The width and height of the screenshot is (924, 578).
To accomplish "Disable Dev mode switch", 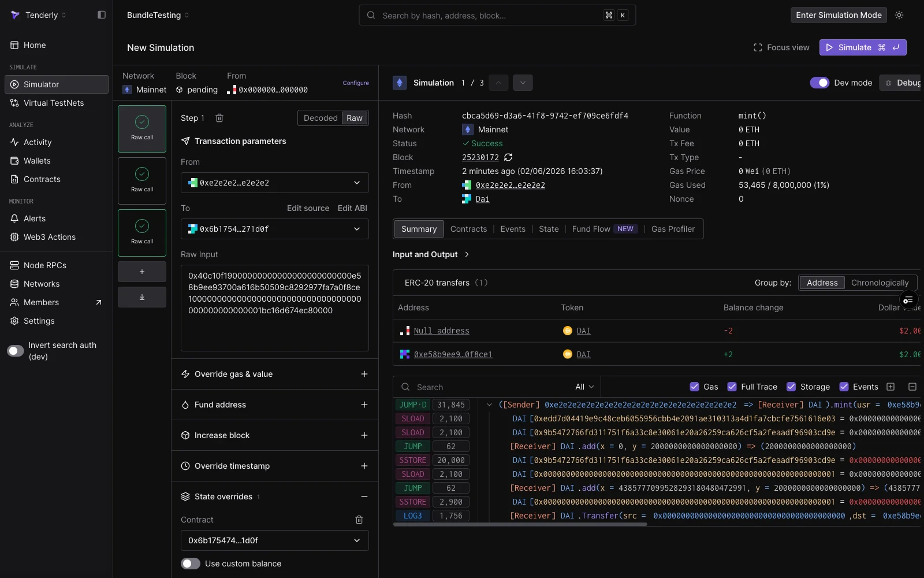I will (819, 83).
